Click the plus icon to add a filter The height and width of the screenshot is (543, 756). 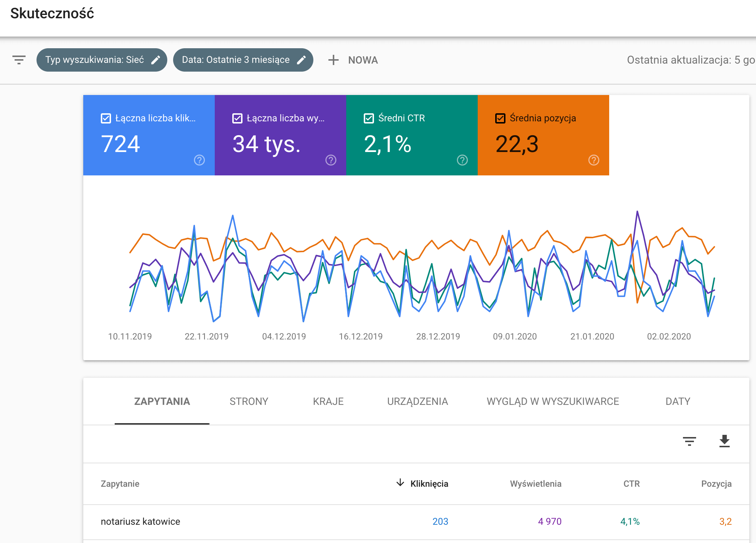(333, 60)
